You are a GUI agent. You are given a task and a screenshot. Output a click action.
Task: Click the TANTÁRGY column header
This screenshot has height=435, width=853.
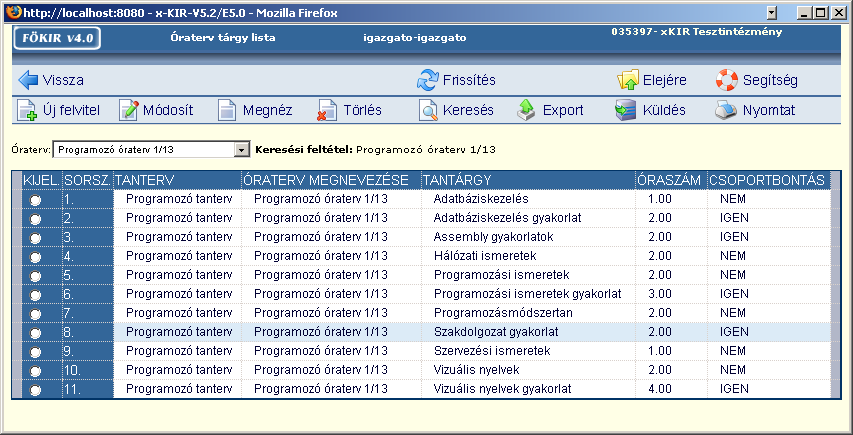528,180
